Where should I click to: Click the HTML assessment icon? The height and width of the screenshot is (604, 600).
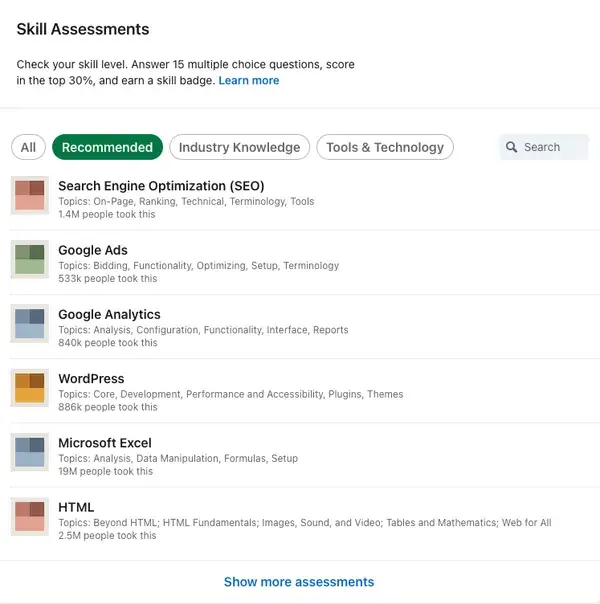coord(29,516)
